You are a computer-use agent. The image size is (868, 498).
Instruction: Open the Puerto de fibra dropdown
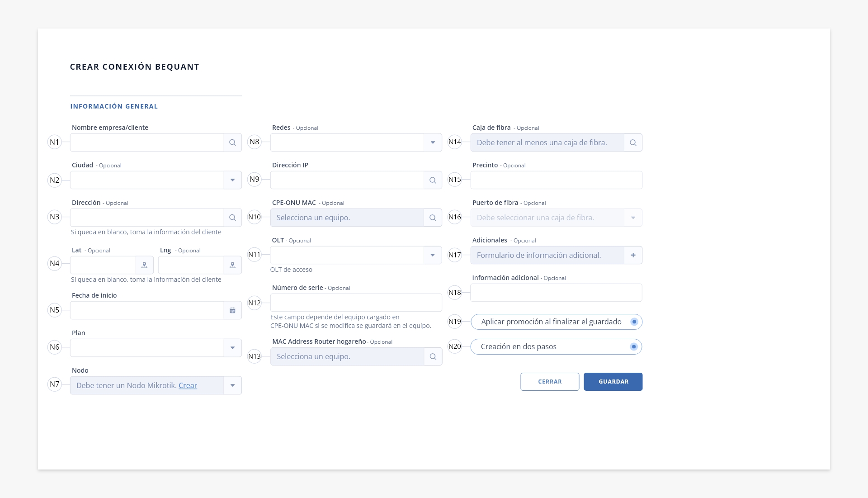click(x=633, y=218)
